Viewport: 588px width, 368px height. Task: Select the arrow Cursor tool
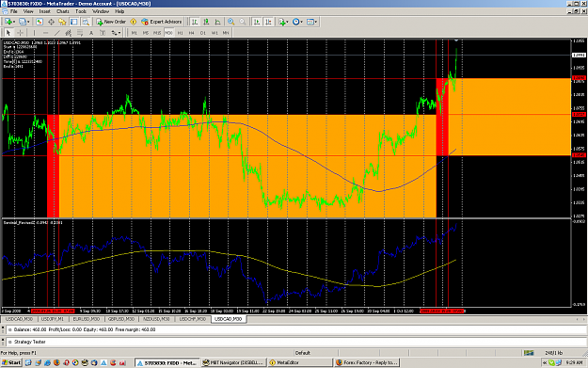(8, 33)
